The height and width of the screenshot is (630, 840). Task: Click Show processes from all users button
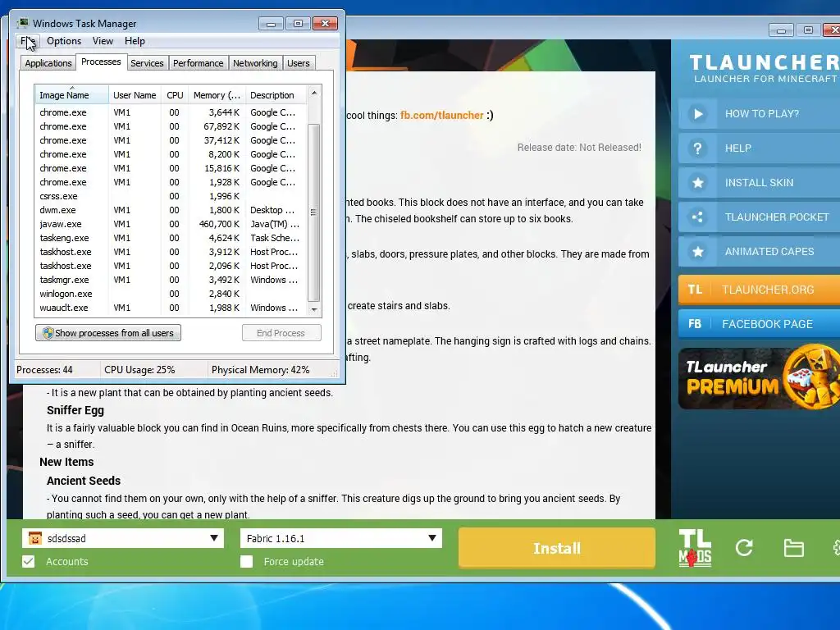[108, 333]
